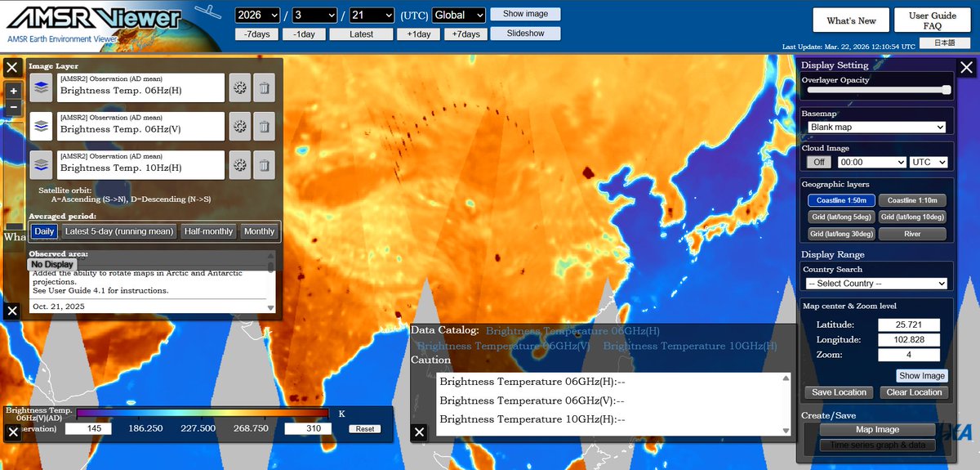Toggle Cloud Image Off button
The width and height of the screenshot is (980, 470).
[817, 163]
